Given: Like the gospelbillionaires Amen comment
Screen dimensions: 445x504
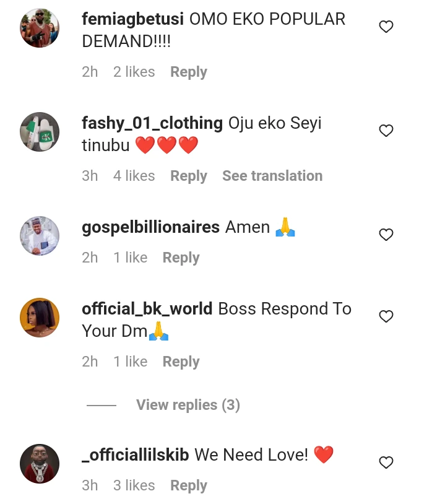Looking at the screenshot, I should click(386, 235).
